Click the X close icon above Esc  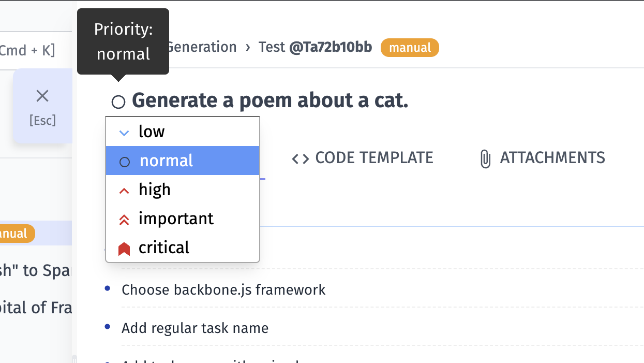pyautogui.click(x=42, y=96)
